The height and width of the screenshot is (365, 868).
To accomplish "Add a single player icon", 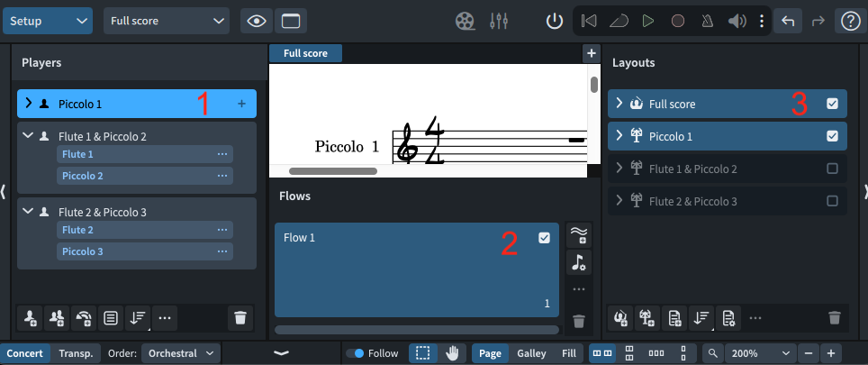I will (x=31, y=317).
